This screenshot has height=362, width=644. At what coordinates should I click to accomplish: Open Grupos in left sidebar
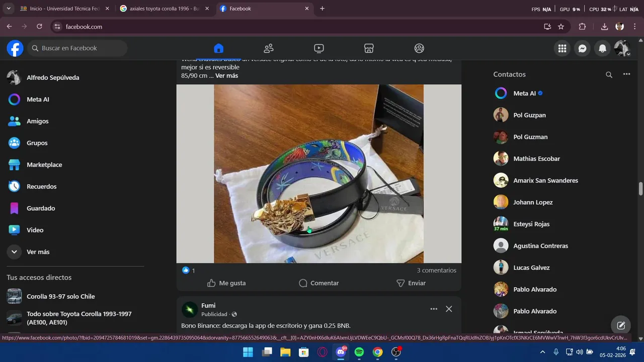click(74, 143)
